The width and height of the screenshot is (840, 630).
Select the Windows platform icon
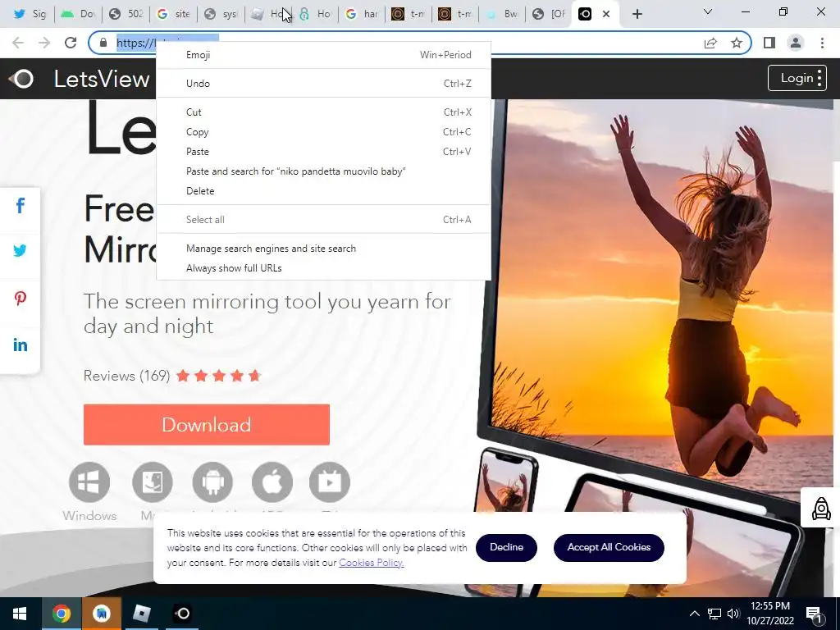point(89,482)
